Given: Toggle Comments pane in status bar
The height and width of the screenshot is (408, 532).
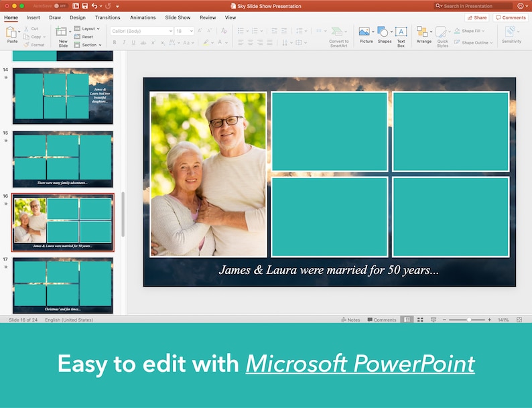Looking at the screenshot, I should pyautogui.click(x=382, y=320).
